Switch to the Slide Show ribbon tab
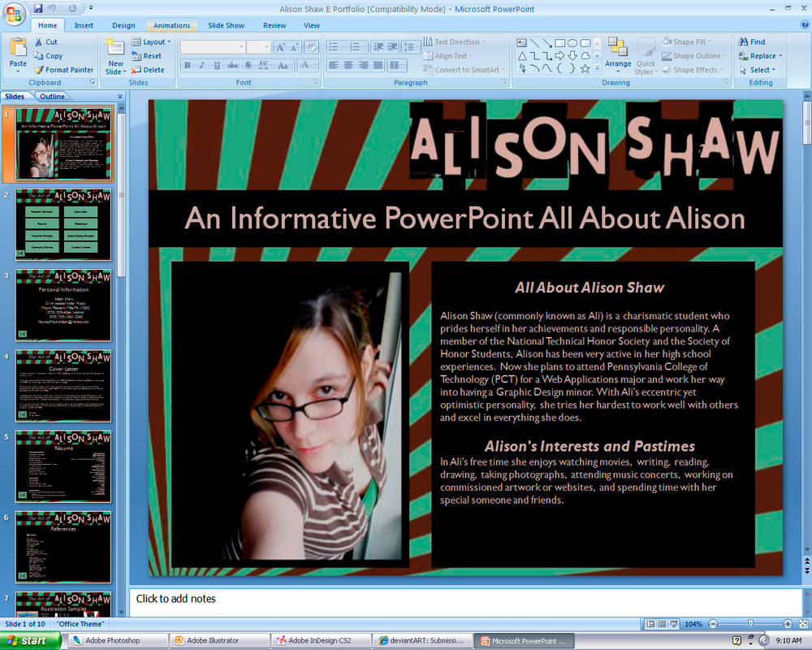The width and height of the screenshot is (812, 650). tap(226, 25)
